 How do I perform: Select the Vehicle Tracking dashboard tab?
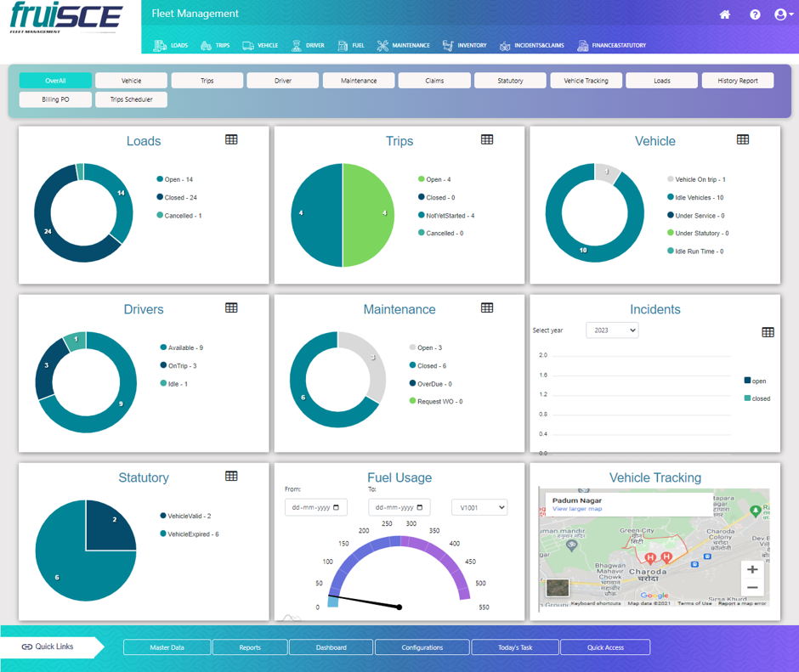[x=586, y=81]
